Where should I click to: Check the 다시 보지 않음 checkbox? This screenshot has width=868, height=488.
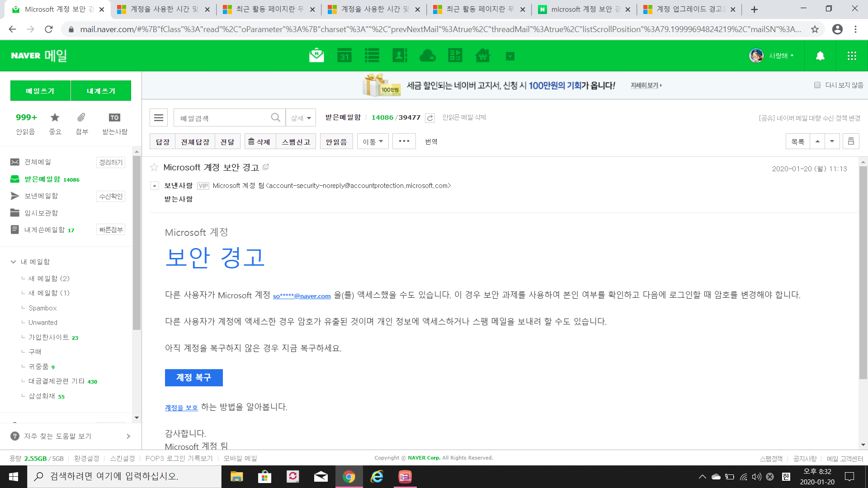pyautogui.click(x=817, y=85)
